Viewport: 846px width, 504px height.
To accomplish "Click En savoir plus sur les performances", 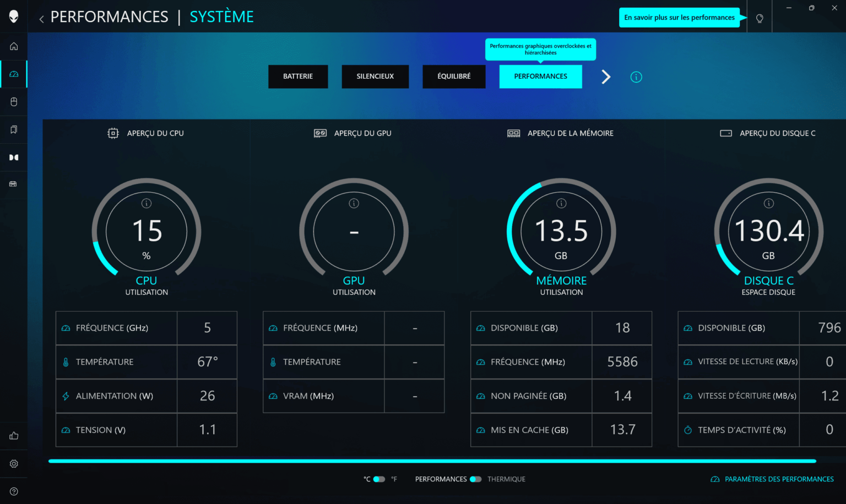I will [x=679, y=18].
